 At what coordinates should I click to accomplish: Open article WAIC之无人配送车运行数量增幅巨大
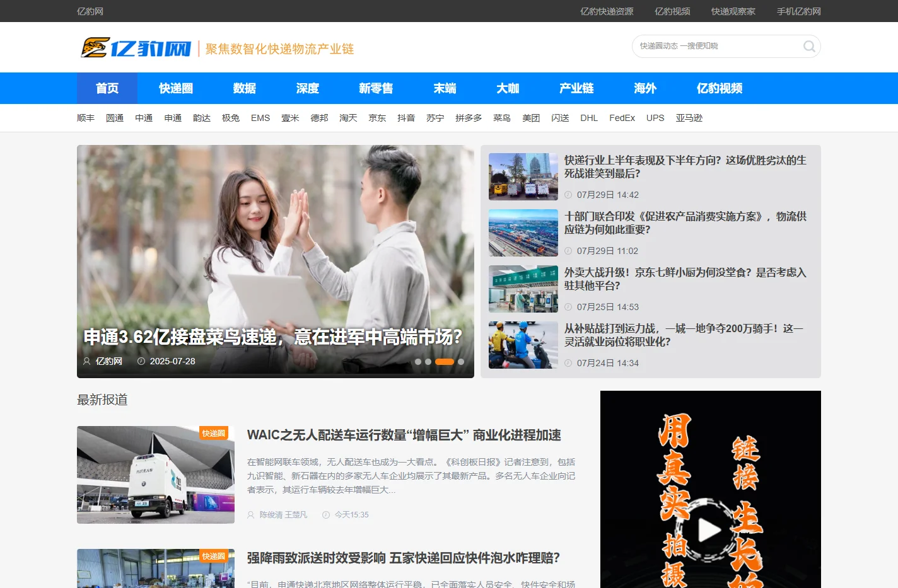pos(404,435)
